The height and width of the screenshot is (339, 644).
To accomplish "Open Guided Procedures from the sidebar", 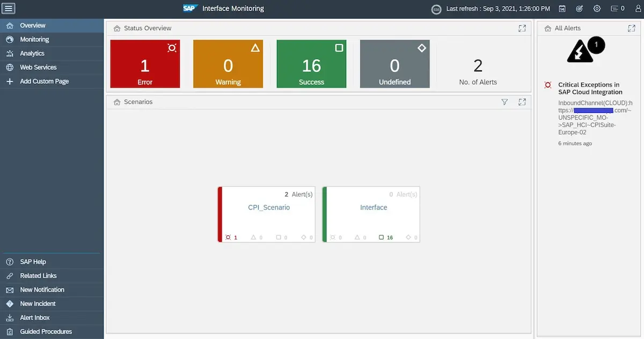I will click(52, 332).
